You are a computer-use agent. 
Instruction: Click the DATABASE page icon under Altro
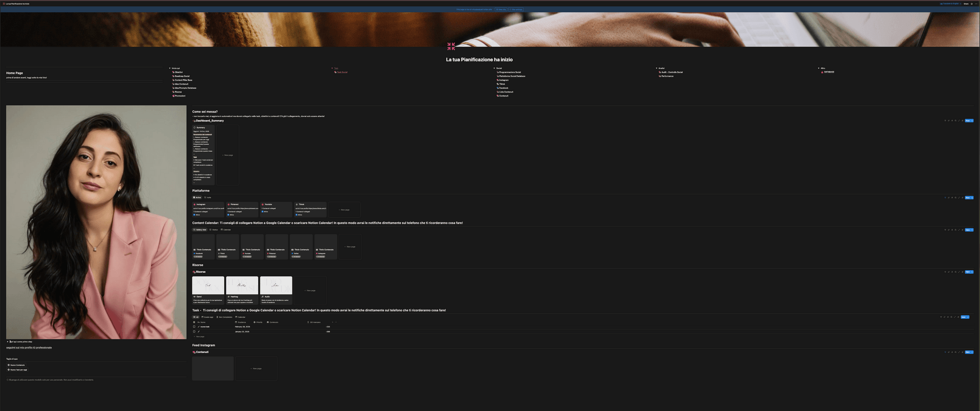coord(822,72)
